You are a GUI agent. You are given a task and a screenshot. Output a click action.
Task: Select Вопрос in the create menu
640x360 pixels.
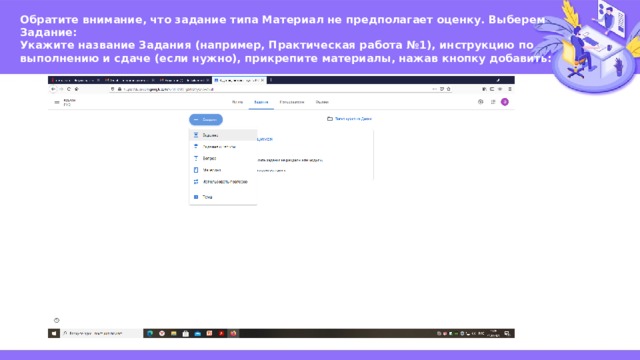click(x=223, y=158)
